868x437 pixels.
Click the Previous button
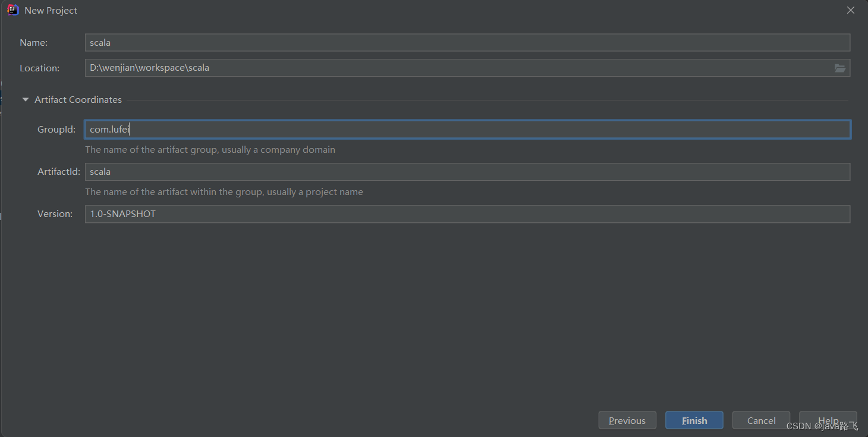pos(627,420)
